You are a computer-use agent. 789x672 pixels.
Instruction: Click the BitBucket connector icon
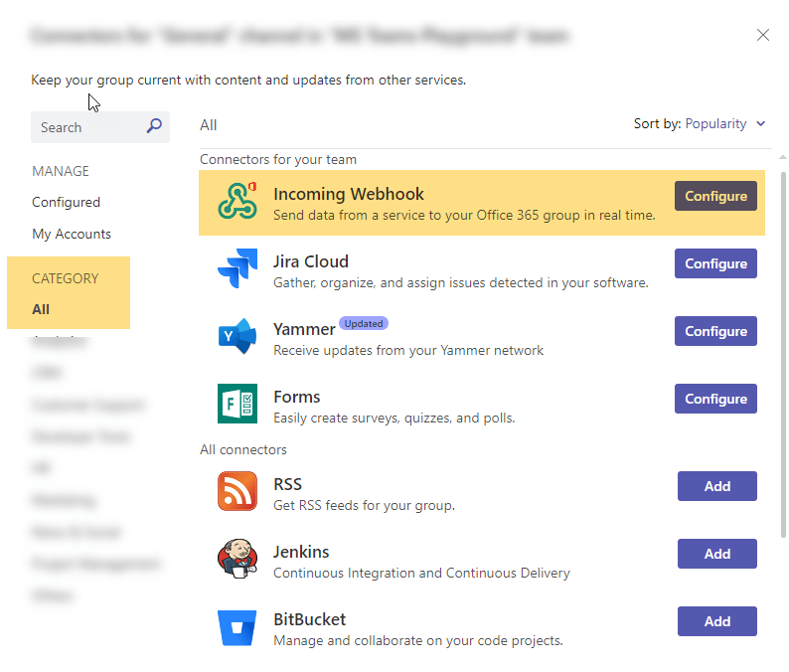[x=237, y=626]
